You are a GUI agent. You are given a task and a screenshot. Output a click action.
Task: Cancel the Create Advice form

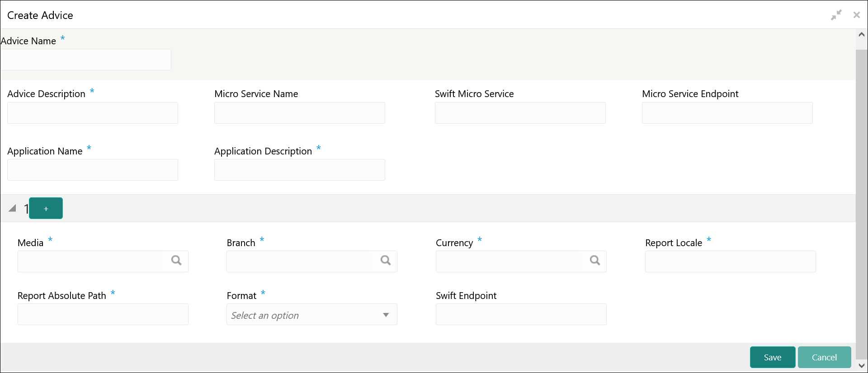824,357
